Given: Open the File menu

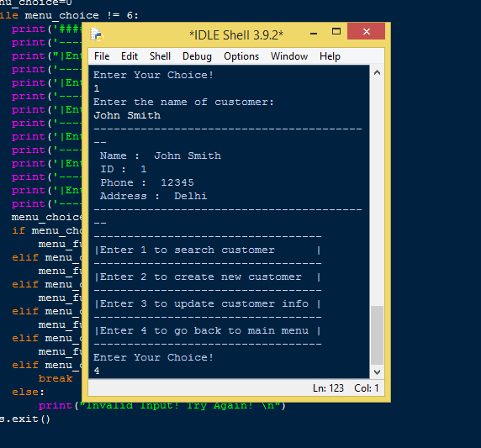Looking at the screenshot, I should click(x=102, y=56).
